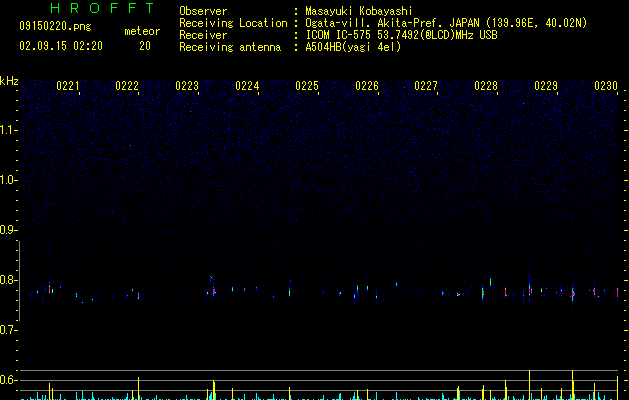Click observer name Masayuki Kobayashi
The height and width of the screenshot is (400, 629).
[x=359, y=11]
